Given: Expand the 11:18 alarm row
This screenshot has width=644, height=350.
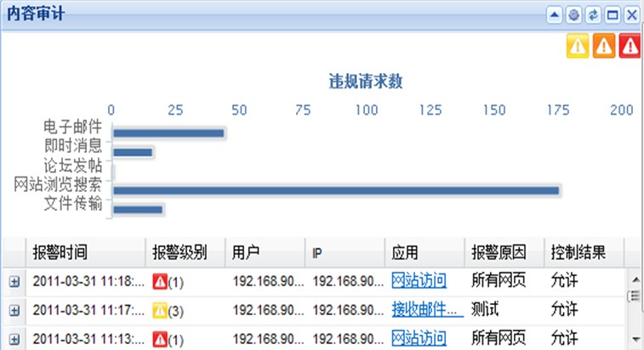Looking at the screenshot, I should coord(14,282).
